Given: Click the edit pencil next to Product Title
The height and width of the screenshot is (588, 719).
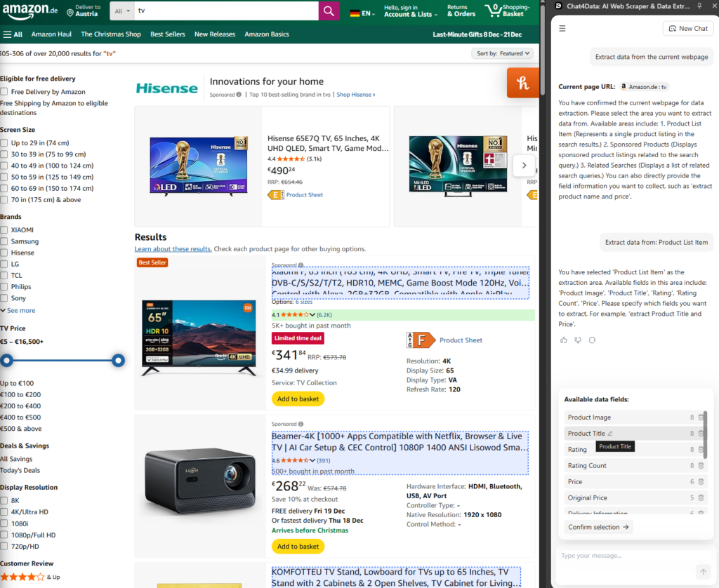Looking at the screenshot, I should (x=610, y=434).
